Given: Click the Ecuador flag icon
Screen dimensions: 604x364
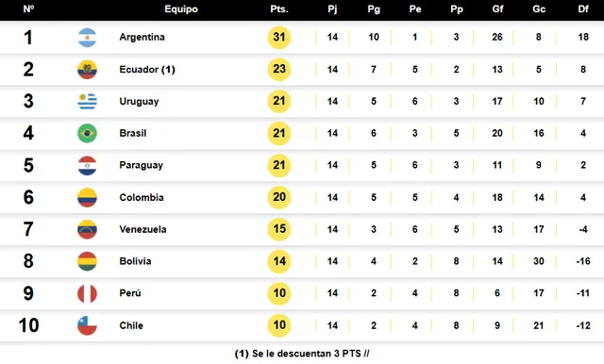Looking at the screenshot, I should point(87,70).
